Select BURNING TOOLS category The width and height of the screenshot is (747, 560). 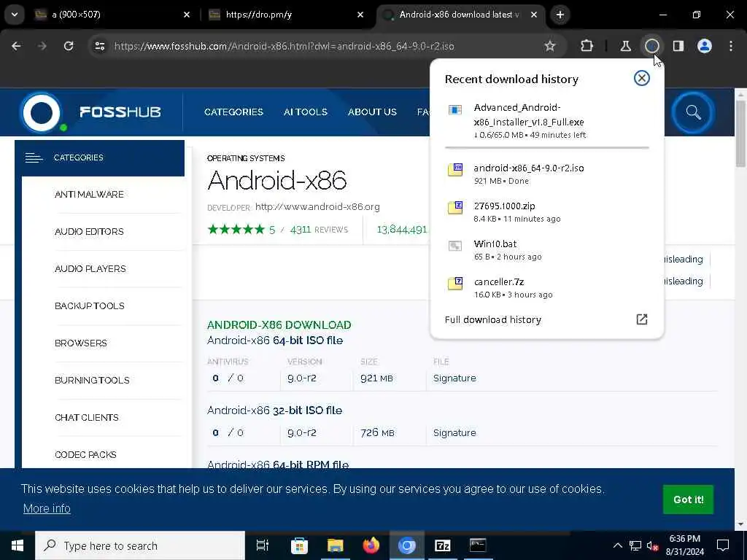92,380
